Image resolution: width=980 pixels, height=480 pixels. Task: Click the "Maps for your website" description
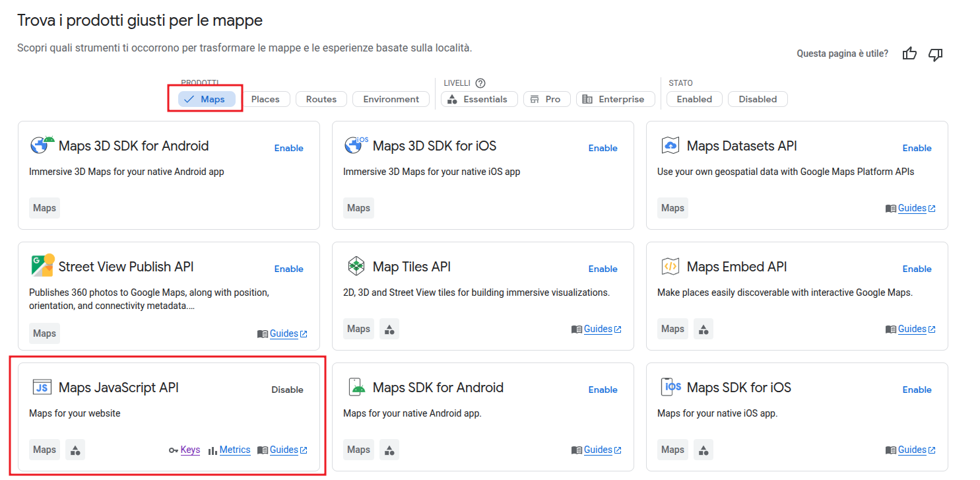pos(75,413)
